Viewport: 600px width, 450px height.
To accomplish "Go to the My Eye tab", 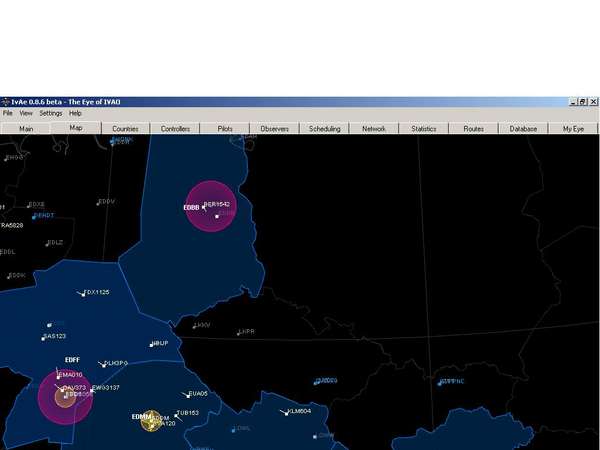I will pyautogui.click(x=573, y=129).
